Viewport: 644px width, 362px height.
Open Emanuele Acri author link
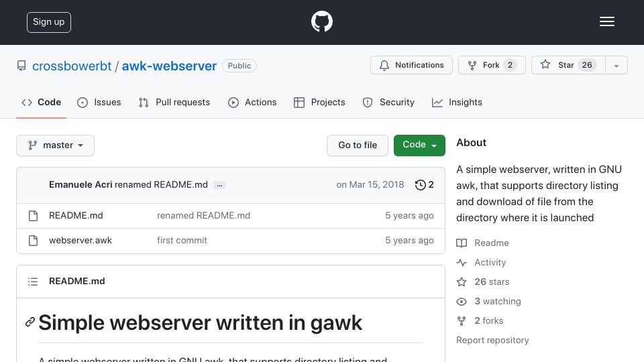click(x=80, y=185)
